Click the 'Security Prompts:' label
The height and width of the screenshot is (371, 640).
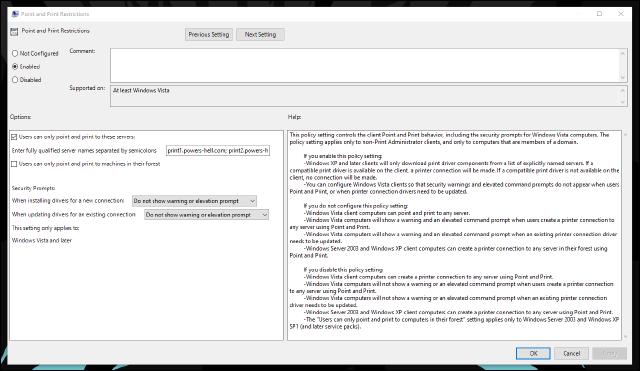33,188
